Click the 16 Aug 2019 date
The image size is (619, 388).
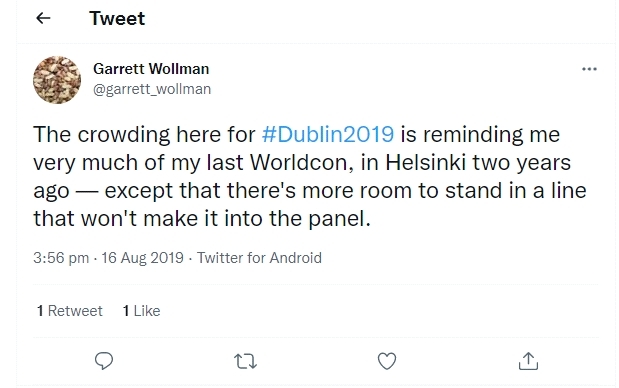(x=143, y=258)
